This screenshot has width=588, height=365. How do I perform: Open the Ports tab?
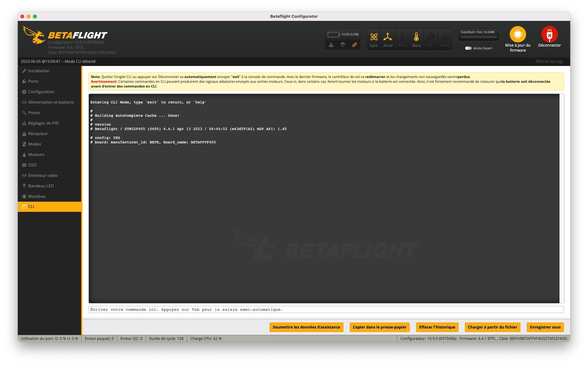click(49, 81)
